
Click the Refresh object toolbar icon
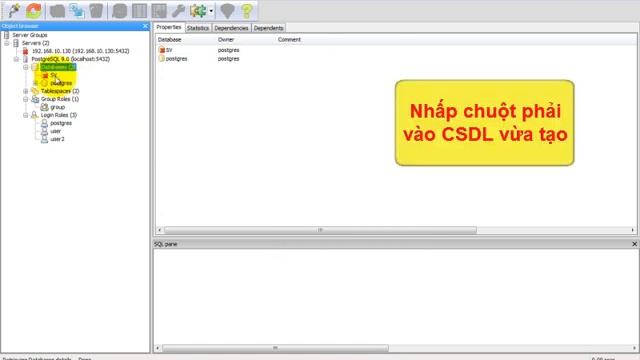point(33,11)
